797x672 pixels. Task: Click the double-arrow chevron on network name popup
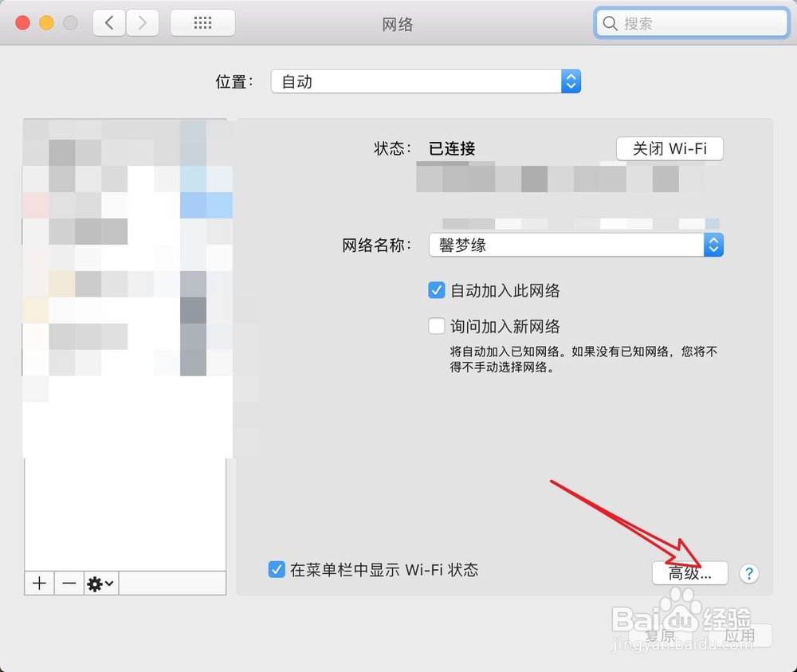(x=714, y=245)
